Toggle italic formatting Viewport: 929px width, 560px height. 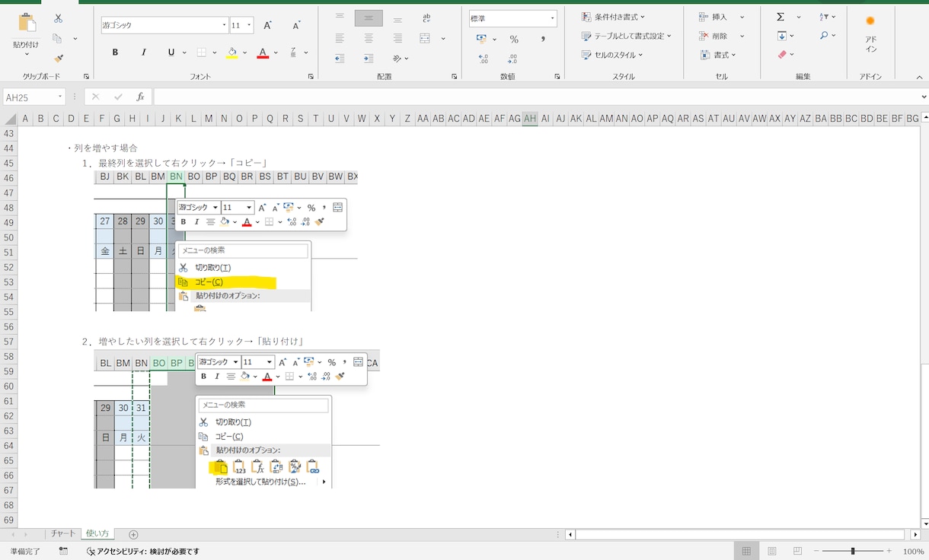point(143,52)
